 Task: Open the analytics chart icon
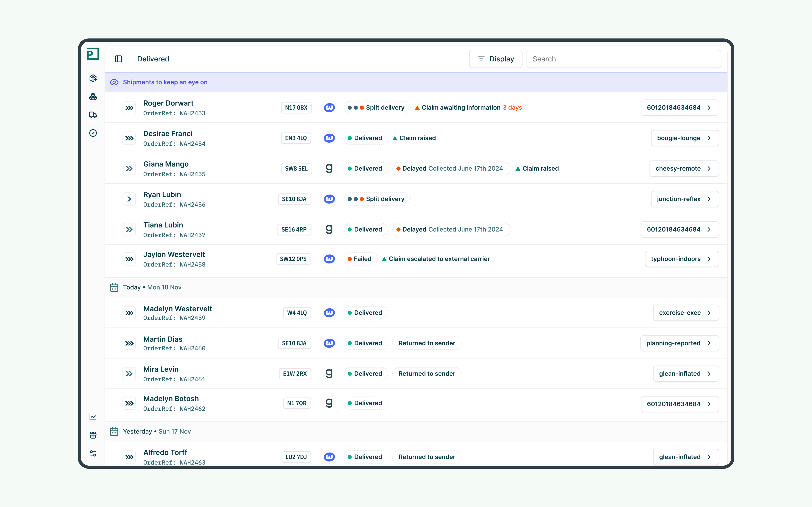93,417
